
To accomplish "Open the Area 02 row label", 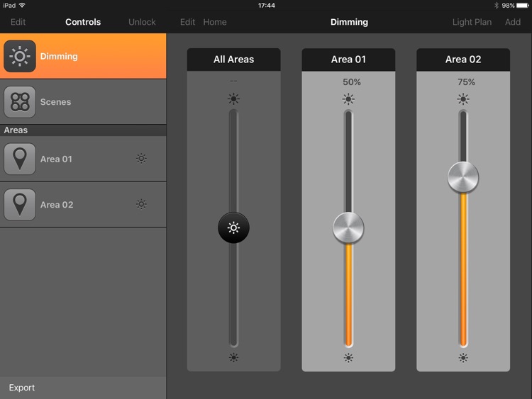I will click(57, 205).
